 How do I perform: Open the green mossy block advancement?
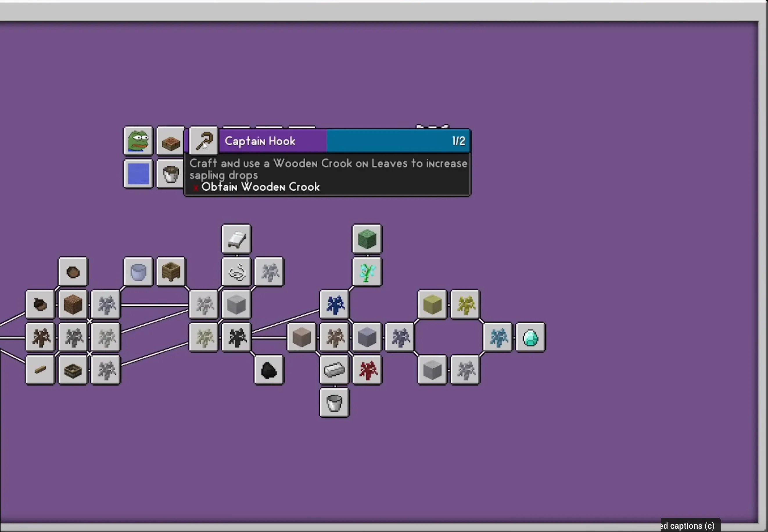[x=367, y=239]
